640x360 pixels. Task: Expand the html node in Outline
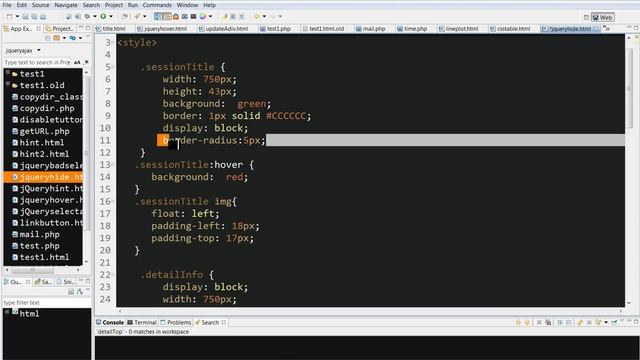tap(7, 312)
